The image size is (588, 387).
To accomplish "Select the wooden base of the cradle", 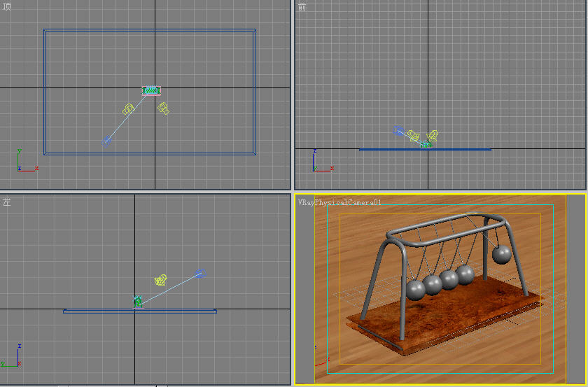I will click(x=443, y=318).
